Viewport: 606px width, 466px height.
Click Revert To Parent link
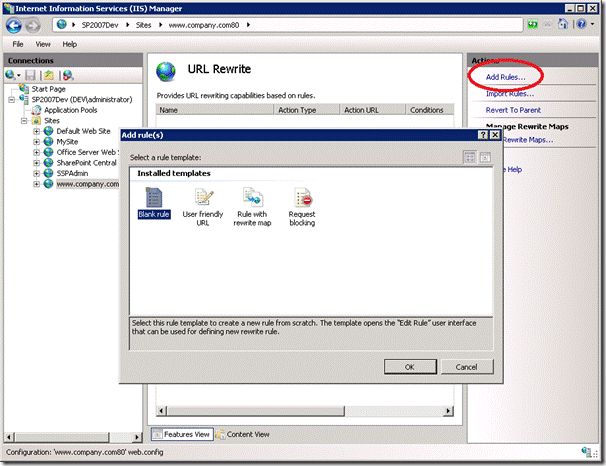513,110
